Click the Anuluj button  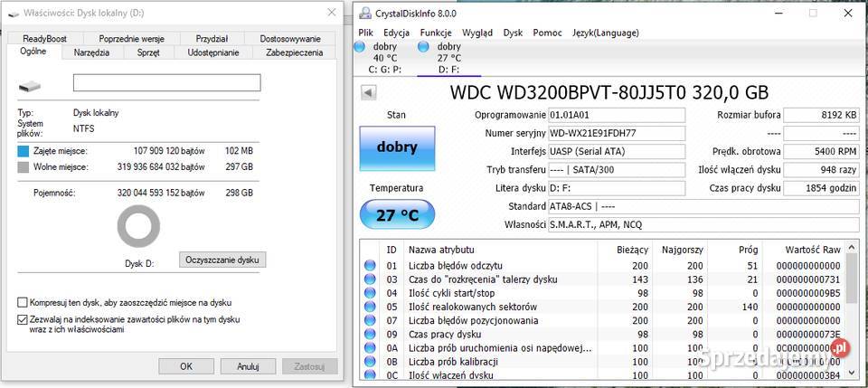pyautogui.click(x=248, y=366)
